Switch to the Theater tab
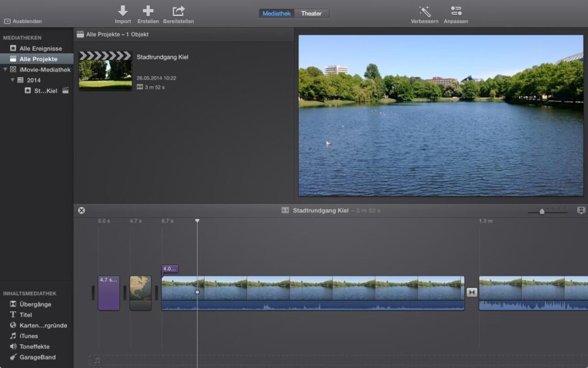588x368 pixels. click(311, 13)
